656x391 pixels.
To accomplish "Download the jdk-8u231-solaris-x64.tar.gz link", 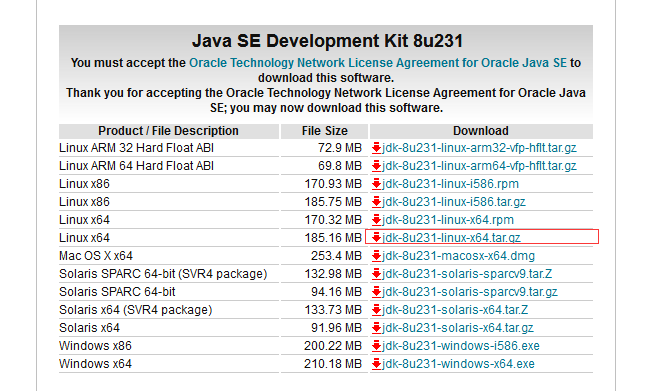I will click(x=458, y=328).
